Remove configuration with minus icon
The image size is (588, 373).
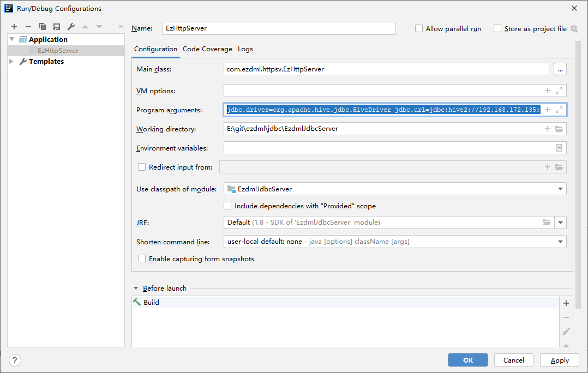point(28,27)
